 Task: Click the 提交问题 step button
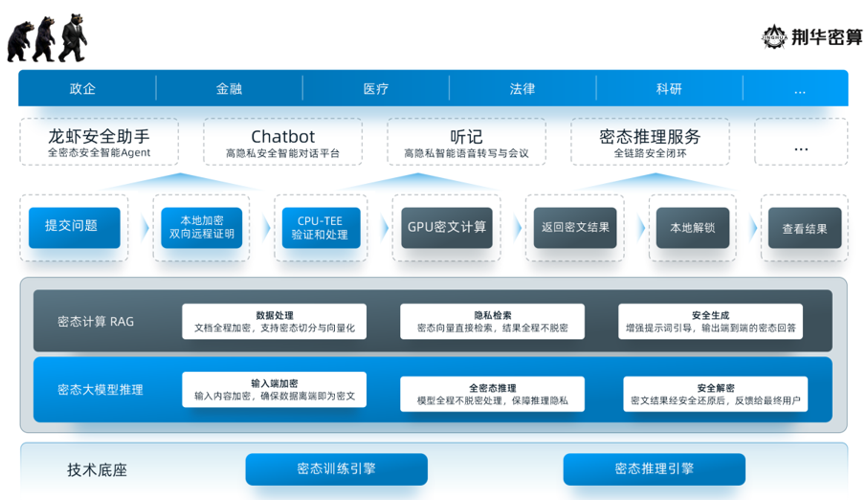(74, 228)
